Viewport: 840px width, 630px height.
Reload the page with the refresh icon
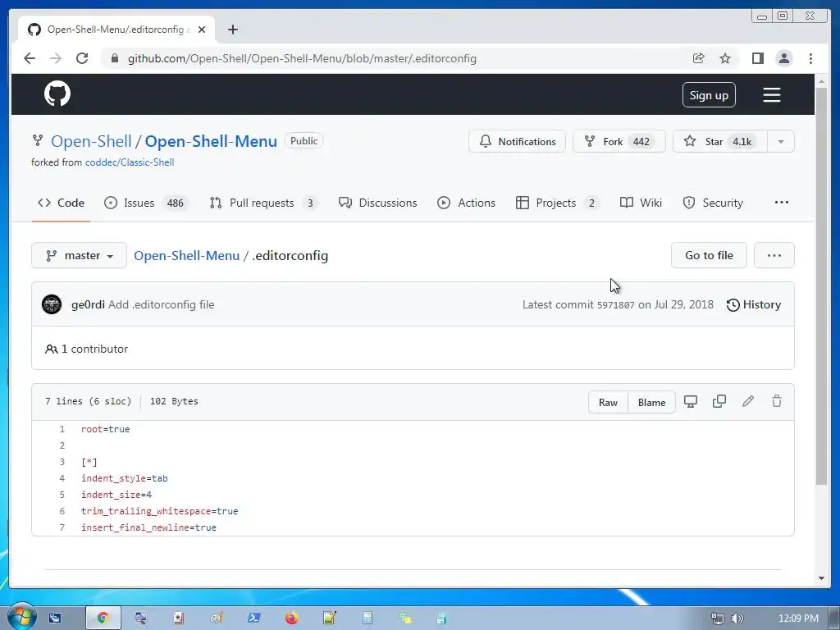pyautogui.click(x=82, y=58)
